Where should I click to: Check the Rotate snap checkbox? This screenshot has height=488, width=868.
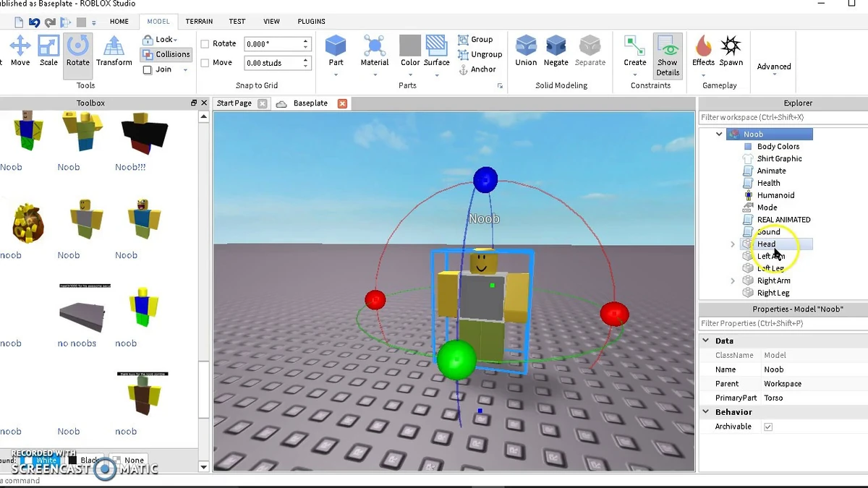pos(205,43)
